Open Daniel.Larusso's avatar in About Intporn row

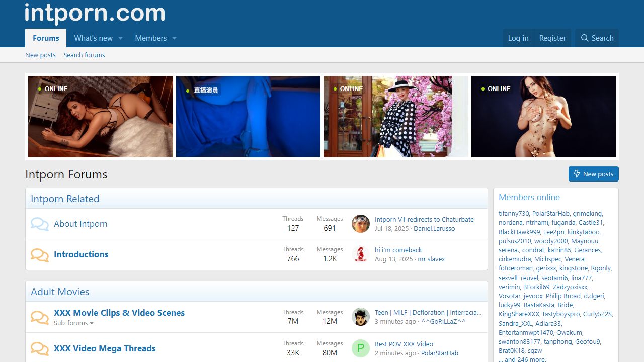(x=361, y=224)
